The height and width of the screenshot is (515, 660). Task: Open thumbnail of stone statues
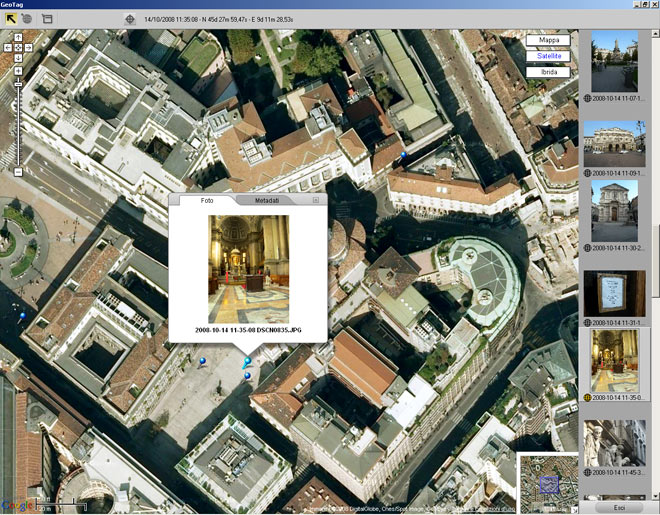(x=614, y=443)
